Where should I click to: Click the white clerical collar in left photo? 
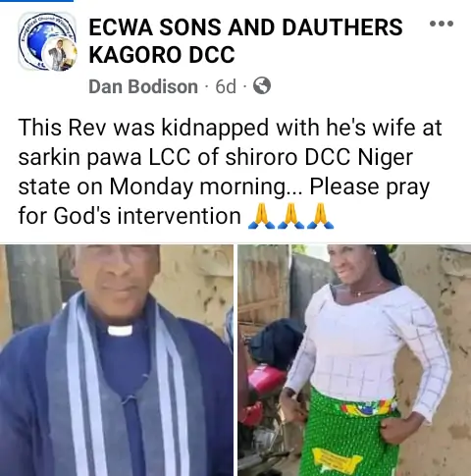tap(120, 331)
